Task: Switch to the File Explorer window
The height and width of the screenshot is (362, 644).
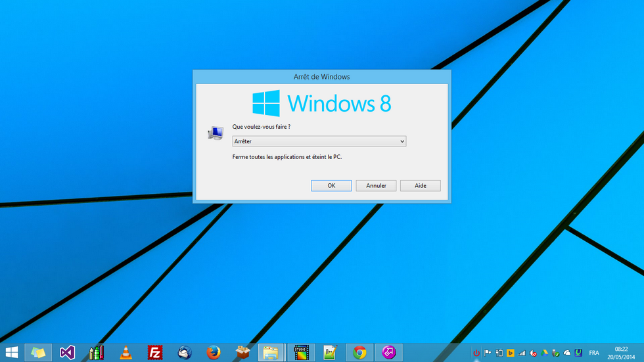Action: (x=271, y=353)
